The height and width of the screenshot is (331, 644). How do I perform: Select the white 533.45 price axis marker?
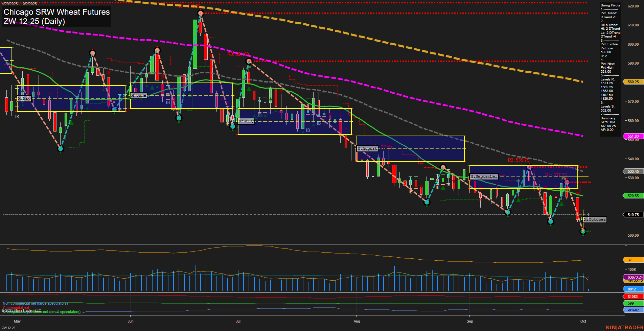pos(632,171)
